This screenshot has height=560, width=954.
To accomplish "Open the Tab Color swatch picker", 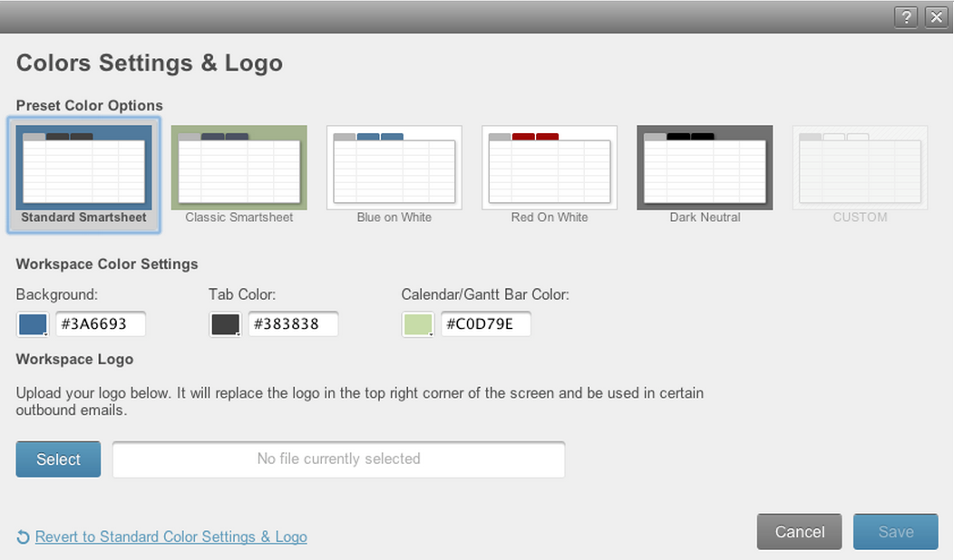I will tap(225, 324).
